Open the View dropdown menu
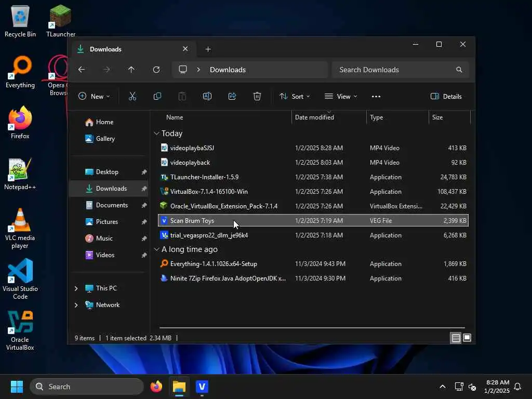This screenshot has width=532, height=399. pyautogui.click(x=341, y=96)
